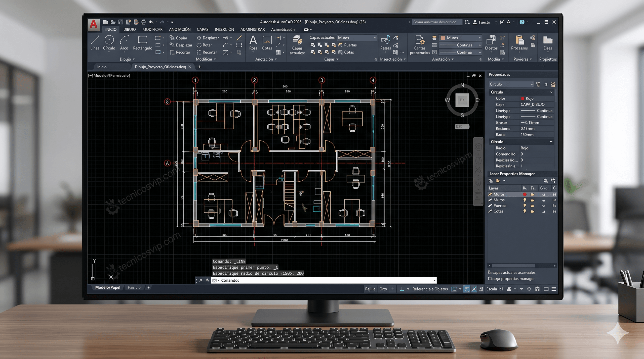Open the INICIO ribbon tab
Viewport: 644px width, 359px height.
click(111, 30)
